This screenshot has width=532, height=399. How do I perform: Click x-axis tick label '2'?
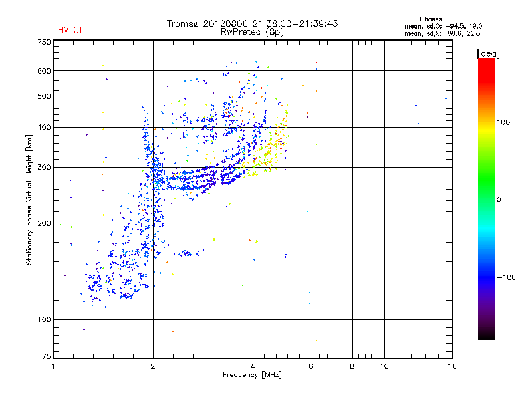(153, 366)
